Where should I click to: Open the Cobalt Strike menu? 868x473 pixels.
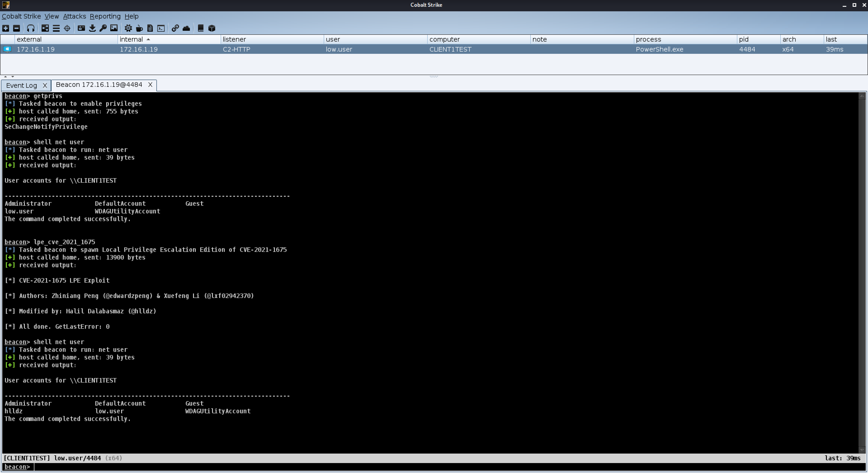pyautogui.click(x=21, y=16)
